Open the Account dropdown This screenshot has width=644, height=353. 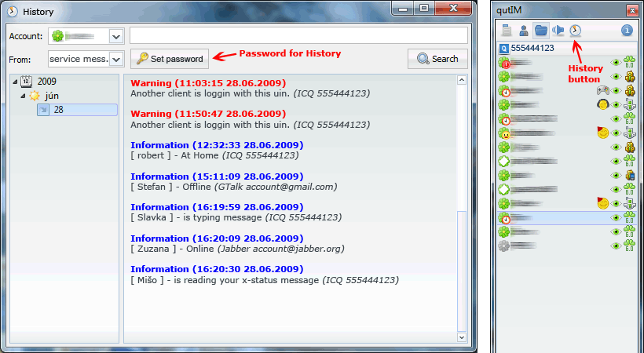click(x=115, y=36)
